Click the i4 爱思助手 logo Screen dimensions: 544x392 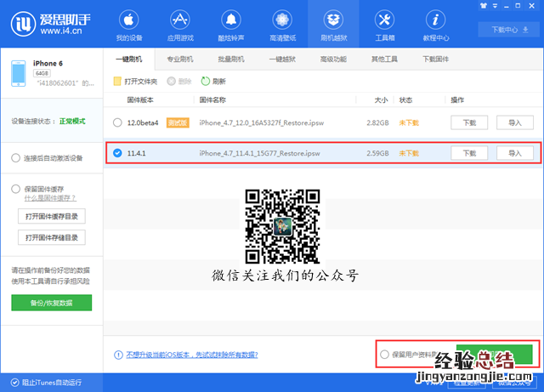(x=51, y=24)
